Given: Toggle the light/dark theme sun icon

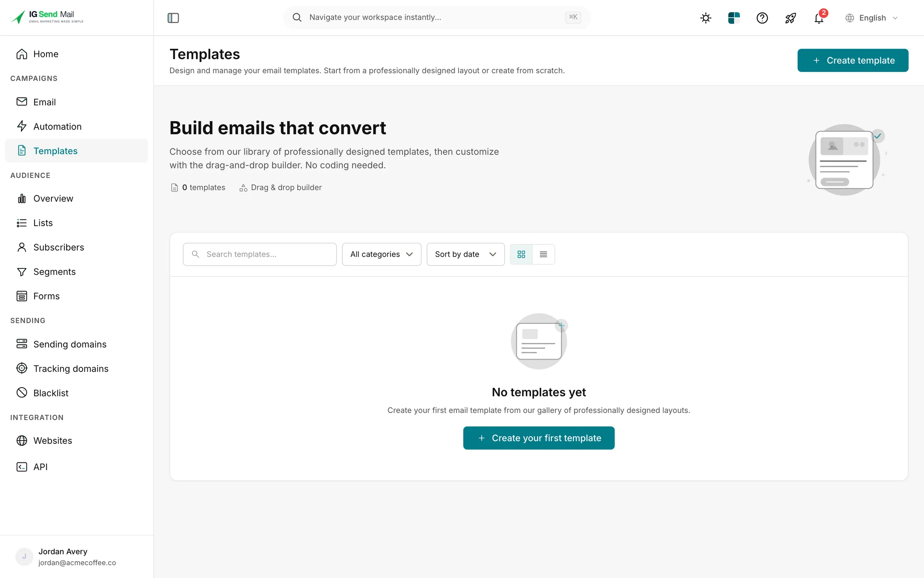Looking at the screenshot, I should (706, 18).
